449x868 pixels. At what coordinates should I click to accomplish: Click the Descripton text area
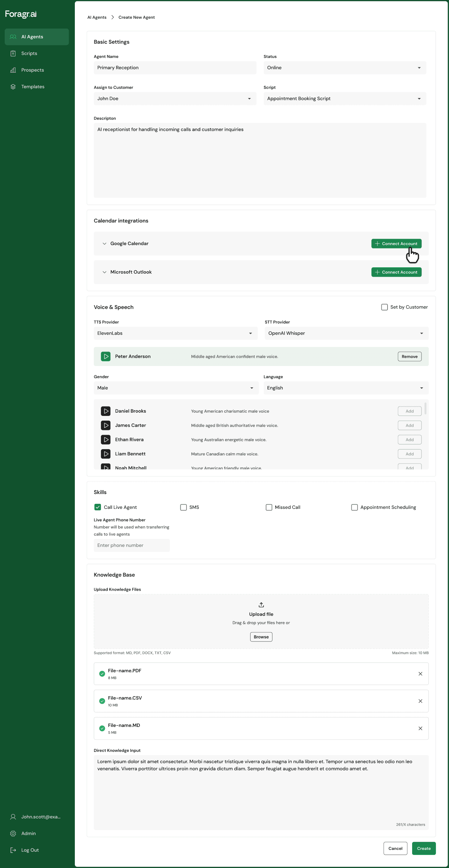[x=260, y=160]
